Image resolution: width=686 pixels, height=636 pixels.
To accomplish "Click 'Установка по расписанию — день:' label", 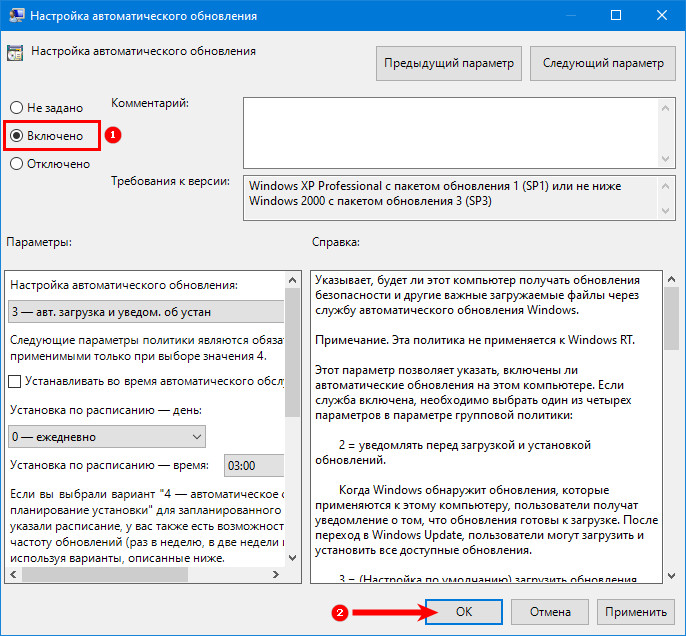I will point(106,410).
